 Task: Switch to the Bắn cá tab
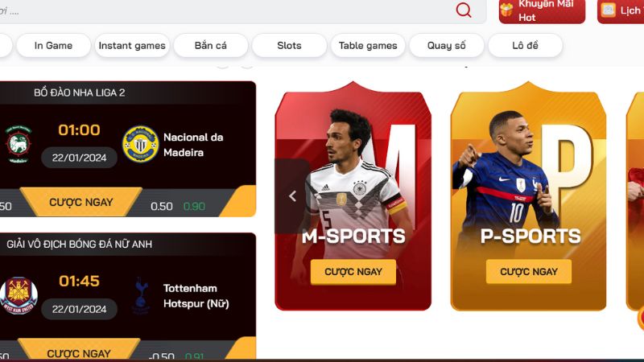[211, 46]
